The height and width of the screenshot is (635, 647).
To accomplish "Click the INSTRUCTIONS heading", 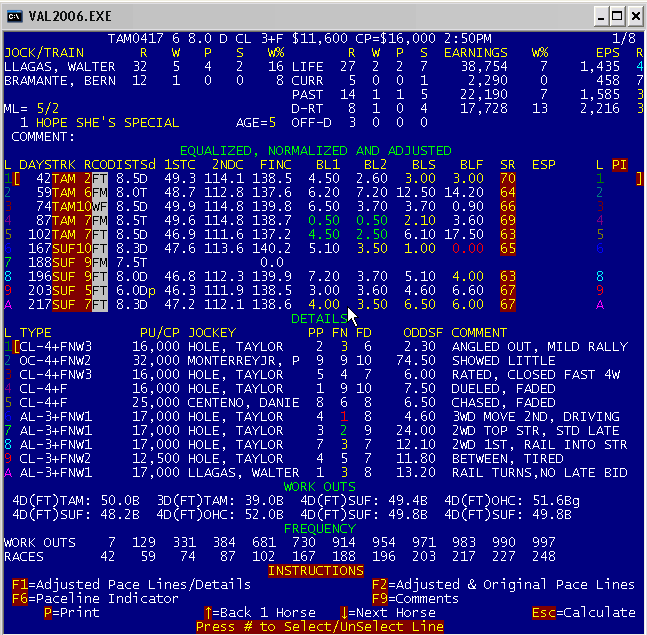I will [316, 571].
